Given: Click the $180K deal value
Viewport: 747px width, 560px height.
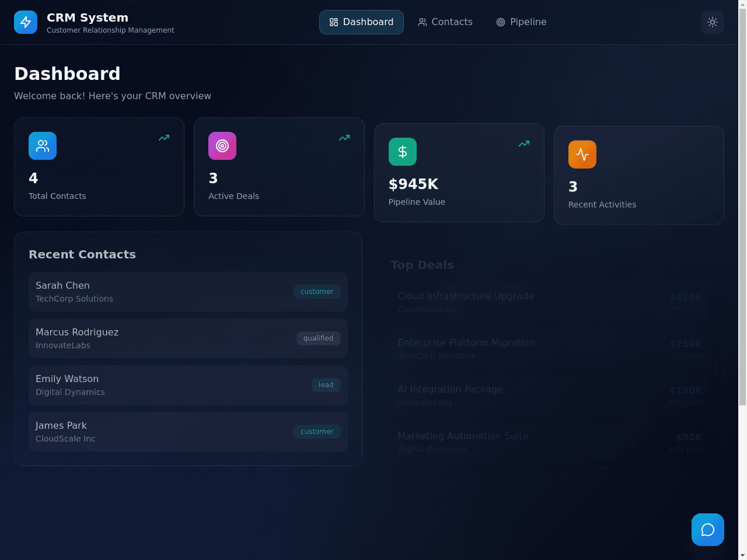Looking at the screenshot, I should [x=686, y=390].
